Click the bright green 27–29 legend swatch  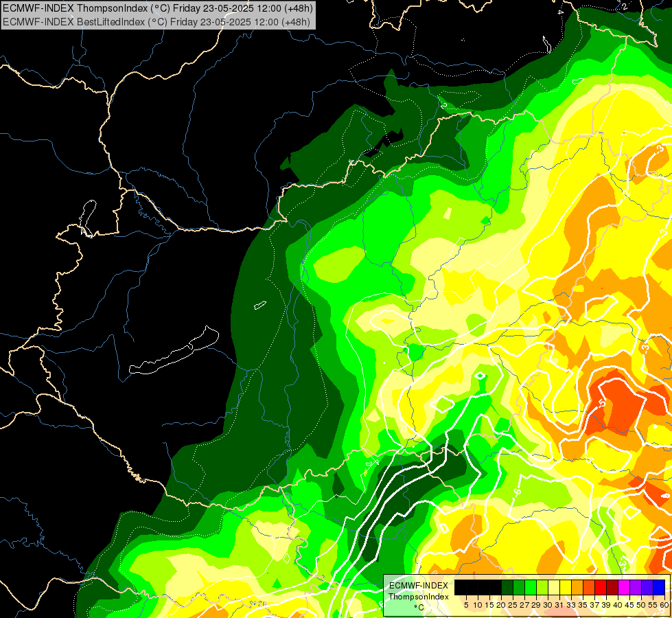point(531,587)
